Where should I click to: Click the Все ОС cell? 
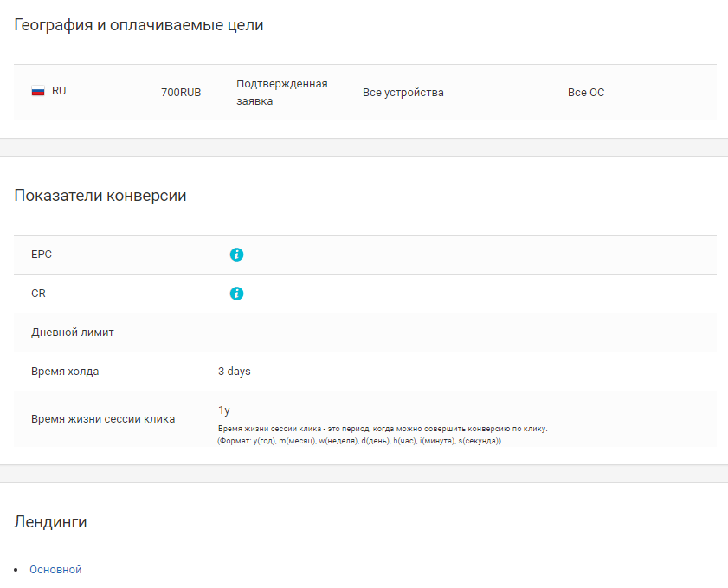pos(586,93)
